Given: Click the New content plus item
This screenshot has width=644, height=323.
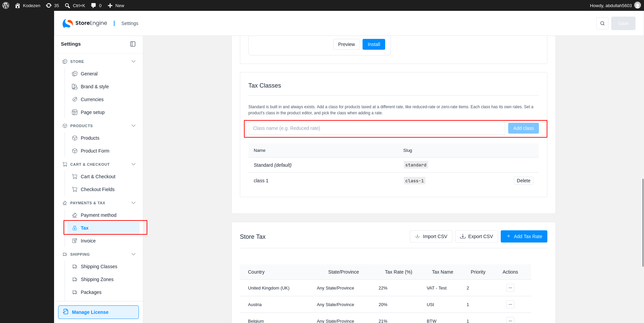Looking at the screenshot, I should click(x=116, y=5).
